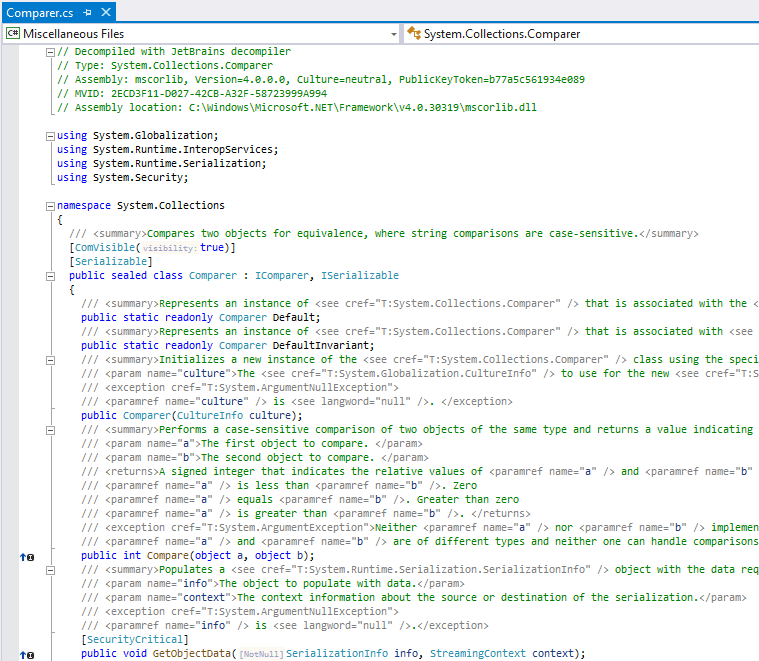Click the implements-interface gutter icon beside Compare method

(x=26, y=556)
